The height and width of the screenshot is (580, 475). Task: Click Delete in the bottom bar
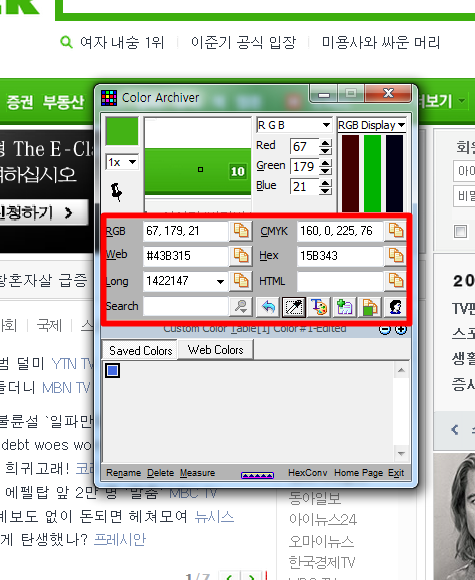[161, 473]
